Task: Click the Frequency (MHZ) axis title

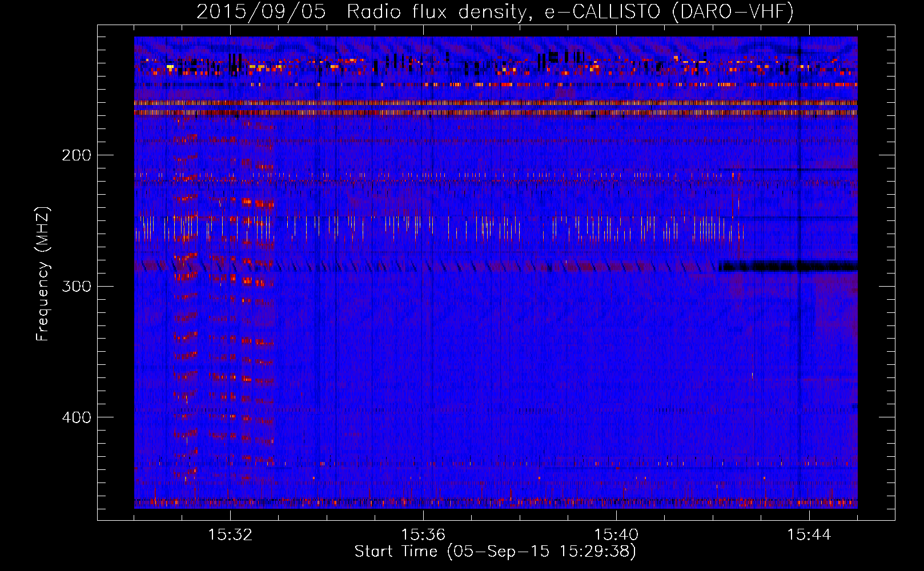Action: [x=43, y=274]
